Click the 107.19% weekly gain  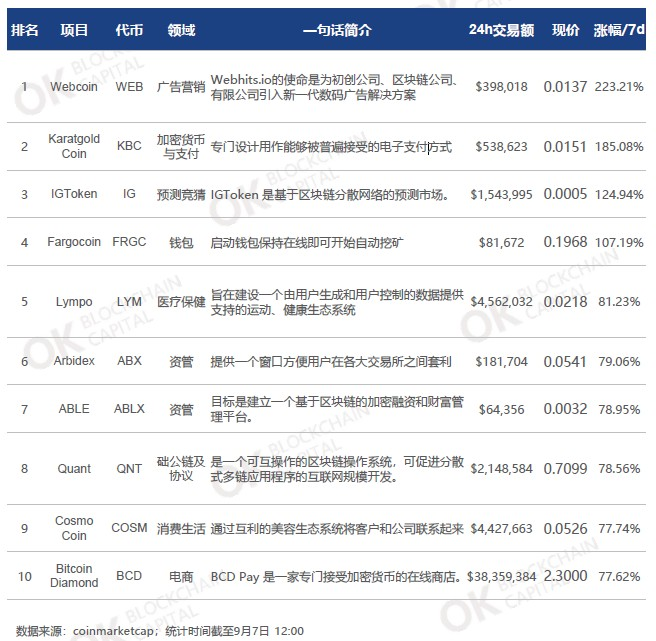coord(619,242)
